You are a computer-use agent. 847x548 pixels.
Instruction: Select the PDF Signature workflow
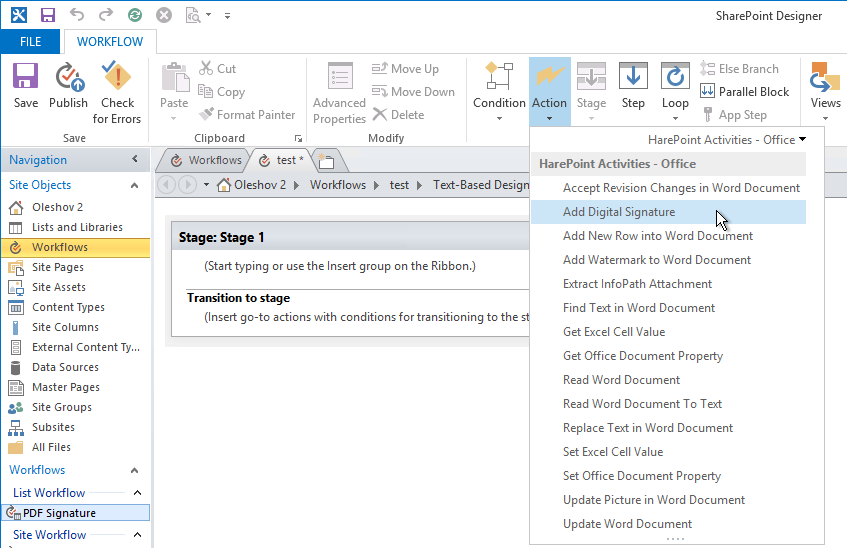(x=76, y=513)
